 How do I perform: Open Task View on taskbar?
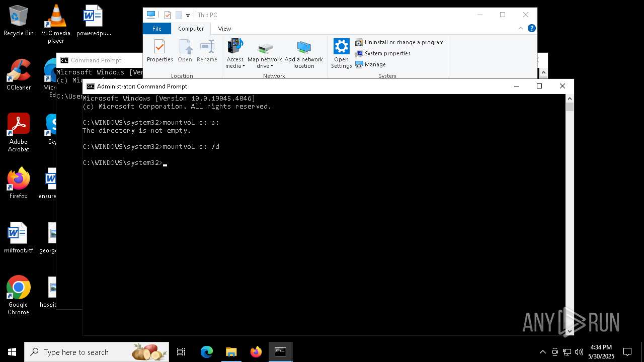coord(181,352)
